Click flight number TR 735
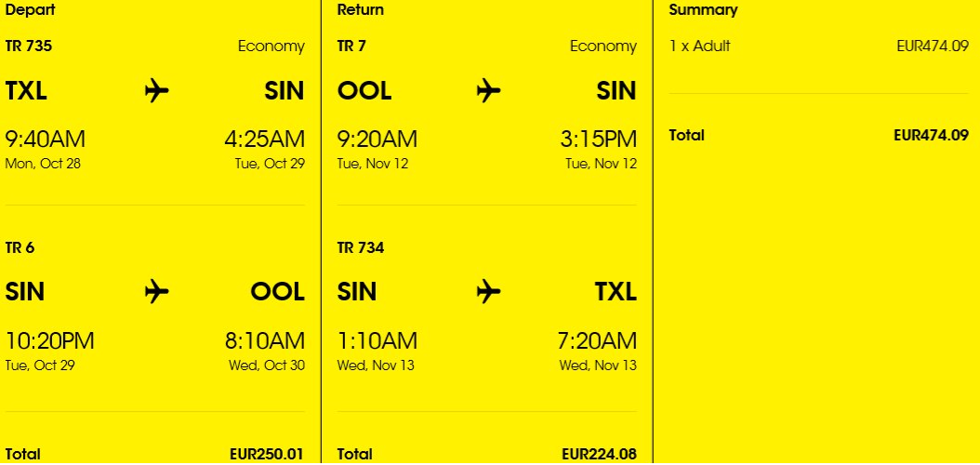980x465 pixels. (29, 46)
